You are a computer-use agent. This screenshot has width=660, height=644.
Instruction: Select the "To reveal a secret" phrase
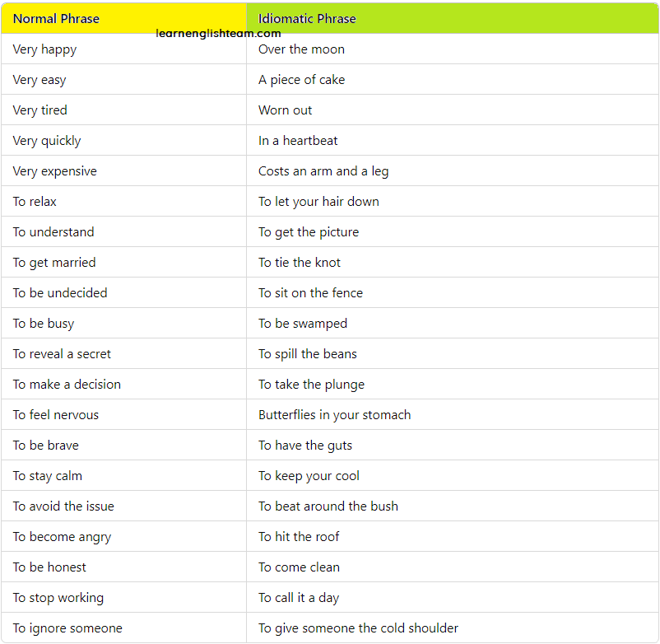point(62,354)
